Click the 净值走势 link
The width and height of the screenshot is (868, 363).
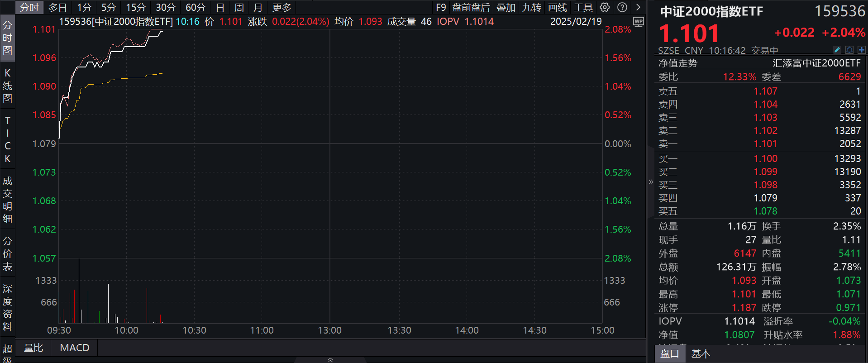point(677,63)
